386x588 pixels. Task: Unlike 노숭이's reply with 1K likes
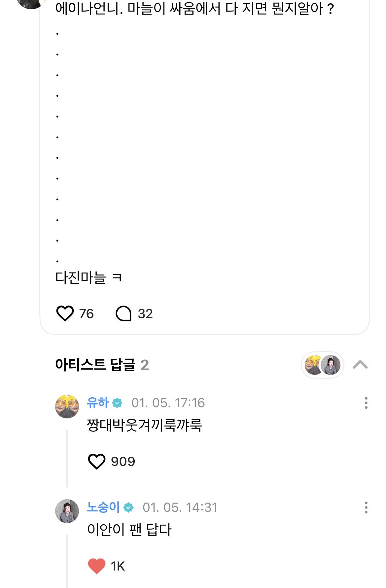pyautogui.click(x=97, y=566)
